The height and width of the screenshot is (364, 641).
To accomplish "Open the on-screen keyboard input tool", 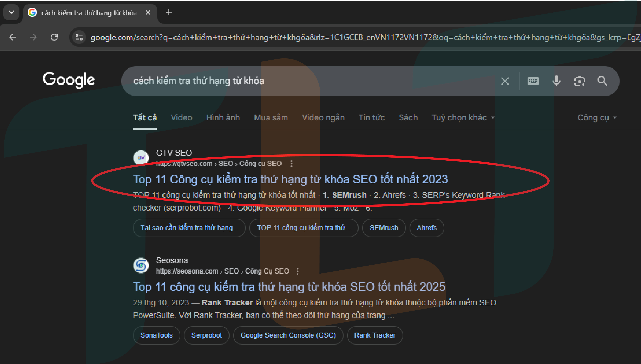I will pos(533,81).
